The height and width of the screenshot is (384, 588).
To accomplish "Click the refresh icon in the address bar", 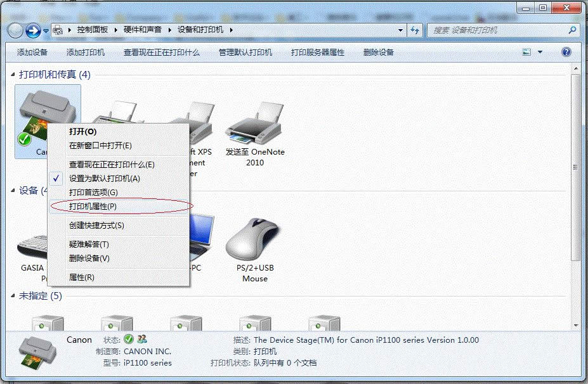I will 413,29.
